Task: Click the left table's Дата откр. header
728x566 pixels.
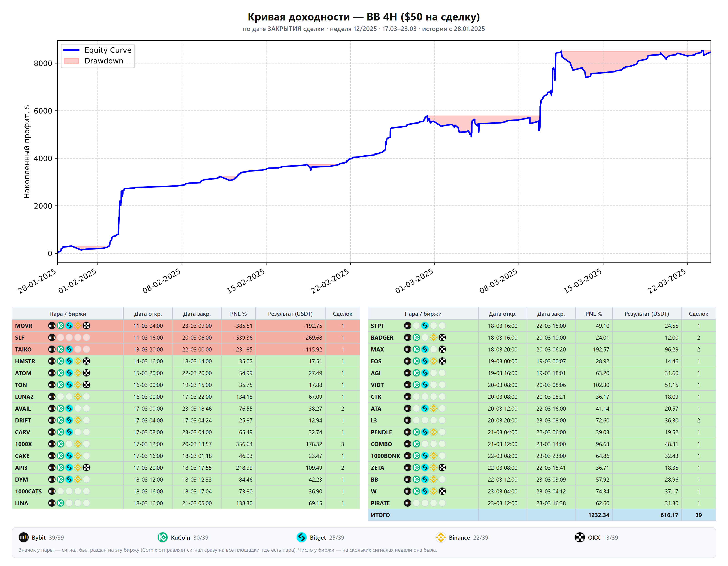Action: click(x=148, y=314)
